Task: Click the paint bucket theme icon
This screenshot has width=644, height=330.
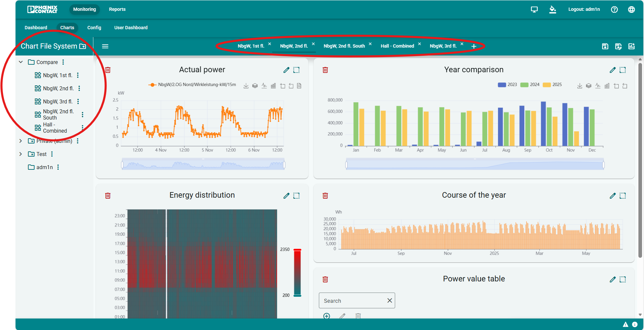Action: click(553, 10)
